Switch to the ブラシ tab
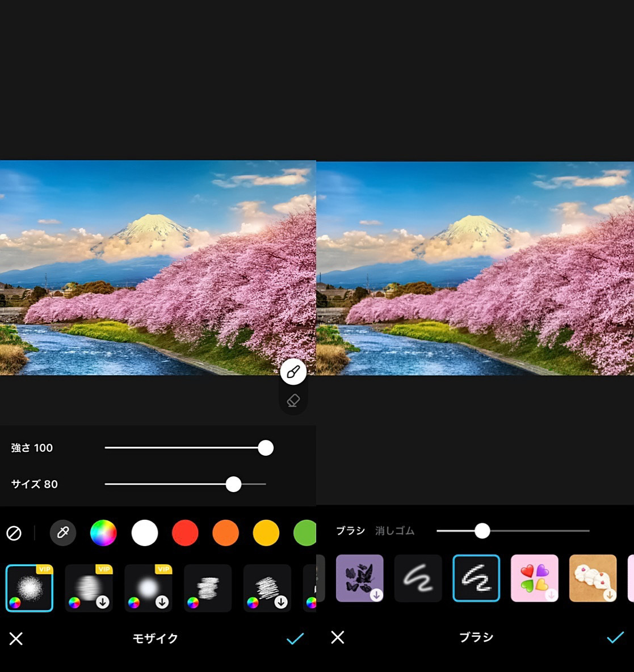This screenshot has width=634, height=672. click(350, 531)
